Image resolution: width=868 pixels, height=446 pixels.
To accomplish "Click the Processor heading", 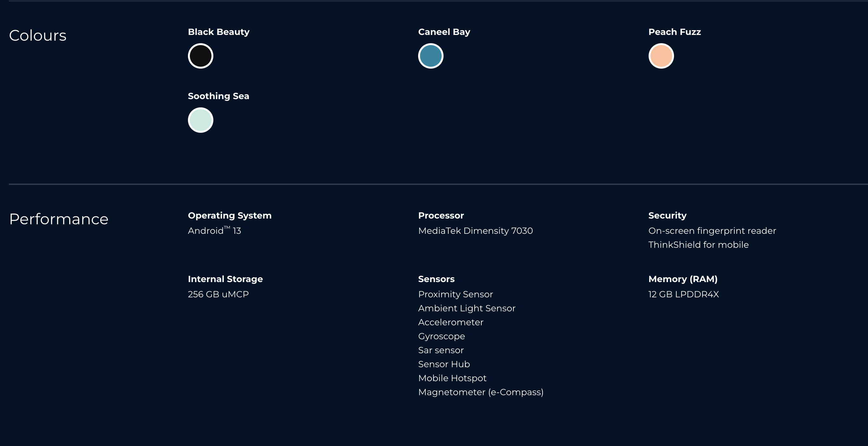I will pos(441,215).
